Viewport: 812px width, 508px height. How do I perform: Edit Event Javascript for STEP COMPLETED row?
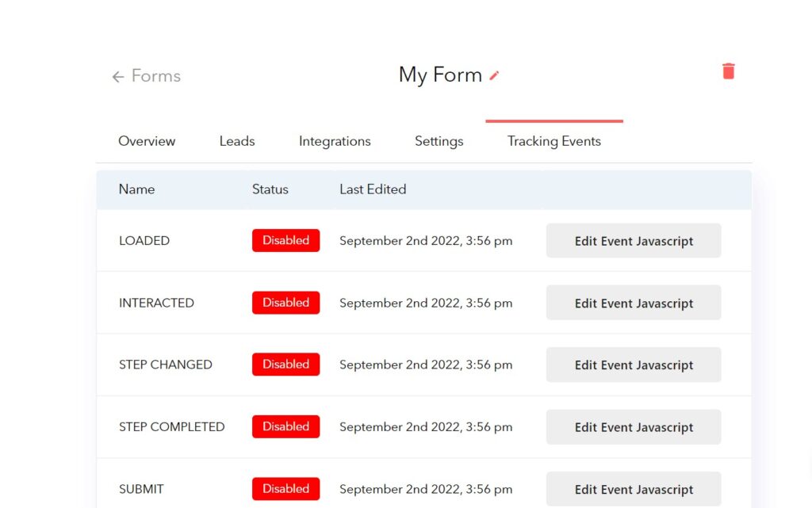point(634,427)
